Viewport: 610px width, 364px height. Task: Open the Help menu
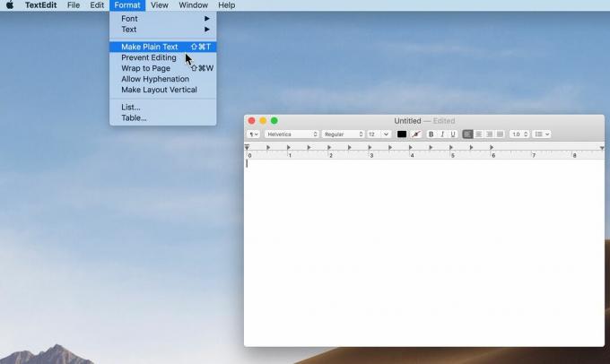tap(226, 5)
